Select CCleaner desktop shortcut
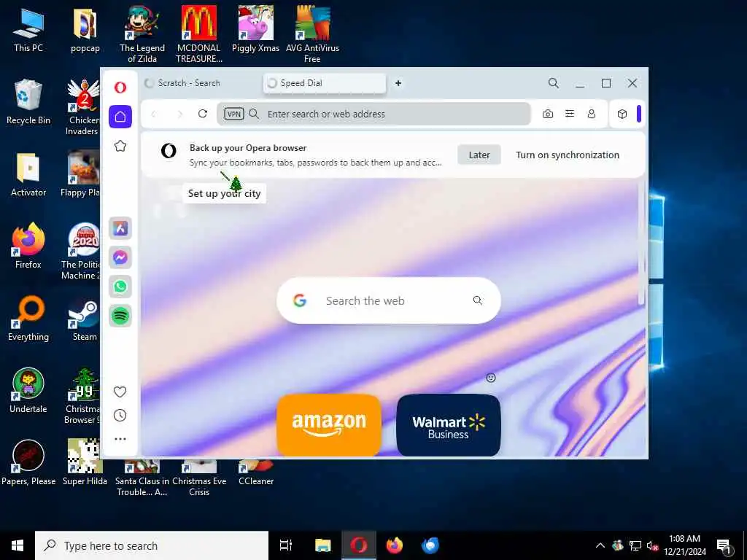 point(256,472)
